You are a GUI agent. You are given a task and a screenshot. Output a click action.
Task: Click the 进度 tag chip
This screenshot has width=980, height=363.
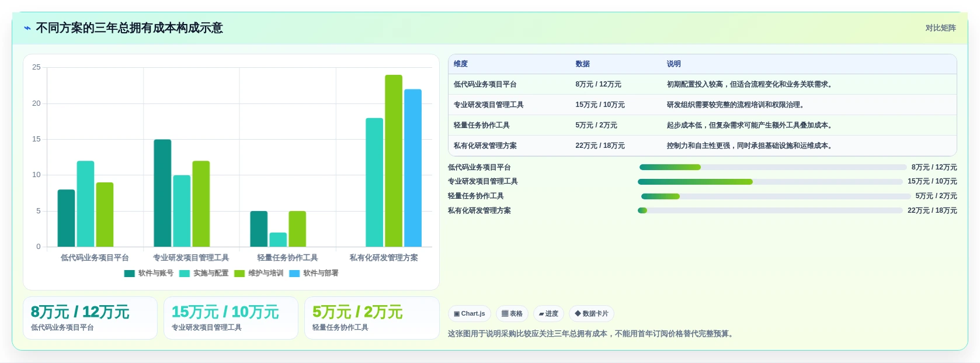pyautogui.click(x=548, y=314)
